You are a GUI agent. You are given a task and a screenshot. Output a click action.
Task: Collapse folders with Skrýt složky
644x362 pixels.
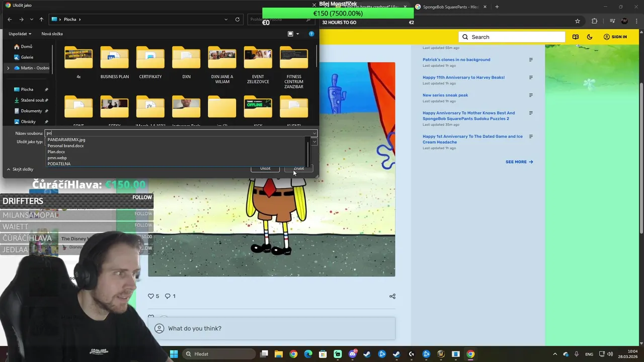[x=20, y=169]
